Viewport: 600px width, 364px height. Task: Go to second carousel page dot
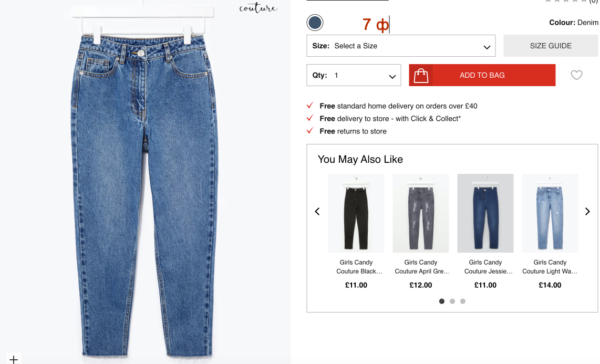452,301
